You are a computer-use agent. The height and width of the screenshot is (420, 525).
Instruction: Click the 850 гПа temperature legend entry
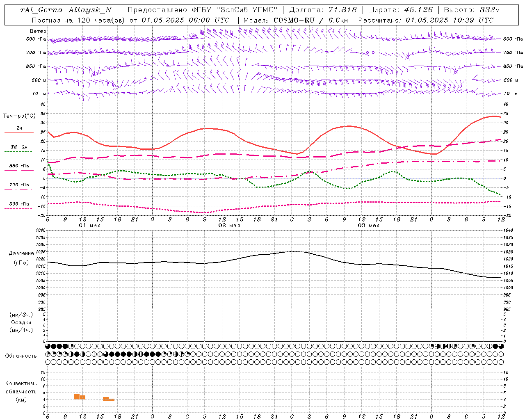tap(19, 166)
